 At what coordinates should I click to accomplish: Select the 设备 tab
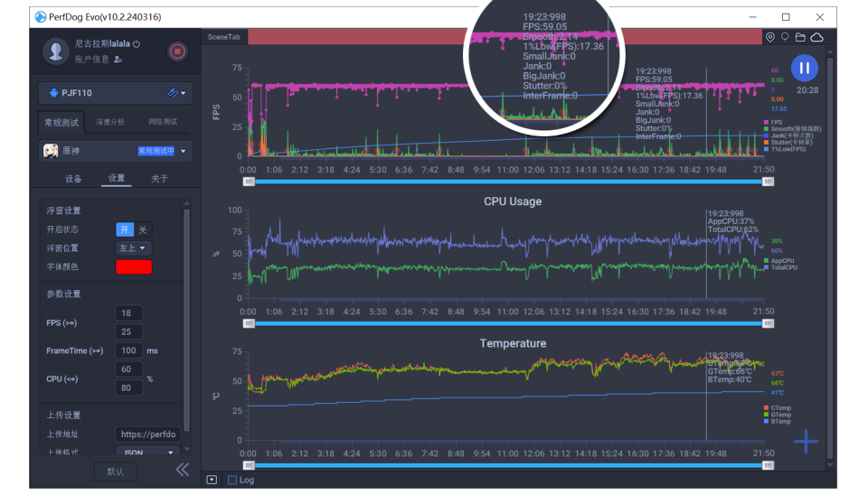[x=73, y=179]
